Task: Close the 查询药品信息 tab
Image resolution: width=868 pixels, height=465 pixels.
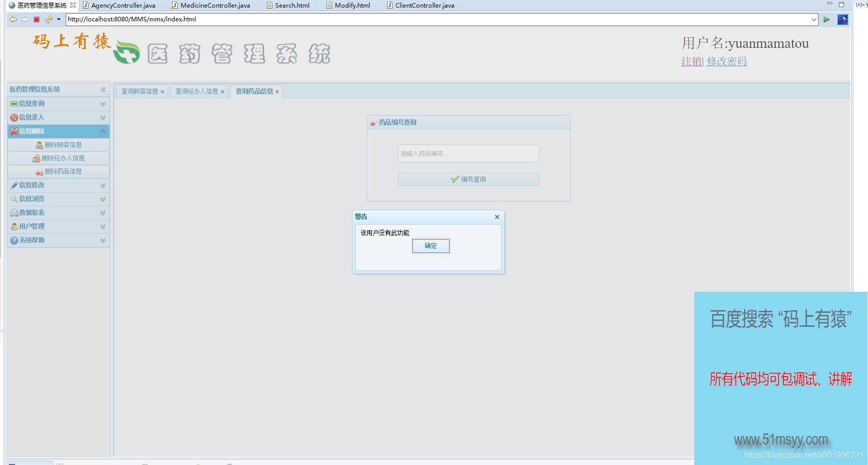Action: 277,92
